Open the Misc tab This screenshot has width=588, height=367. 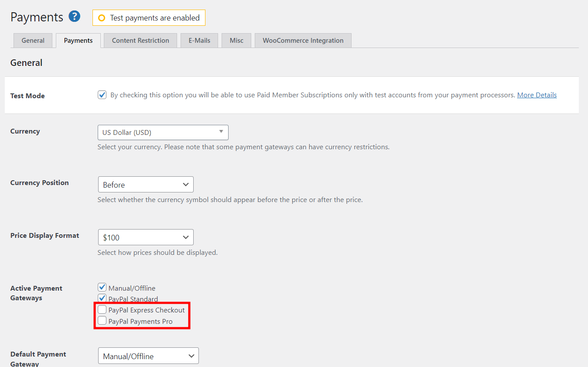(236, 41)
